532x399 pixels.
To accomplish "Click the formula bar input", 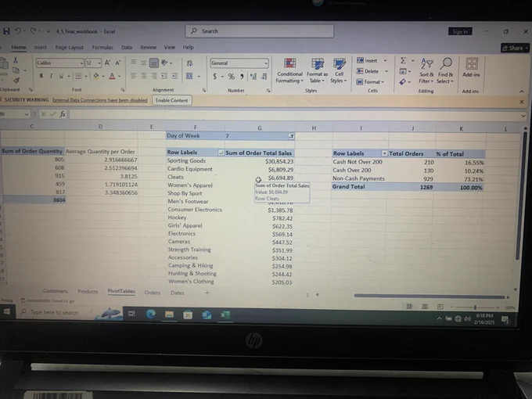I will pyautogui.click(x=293, y=115).
